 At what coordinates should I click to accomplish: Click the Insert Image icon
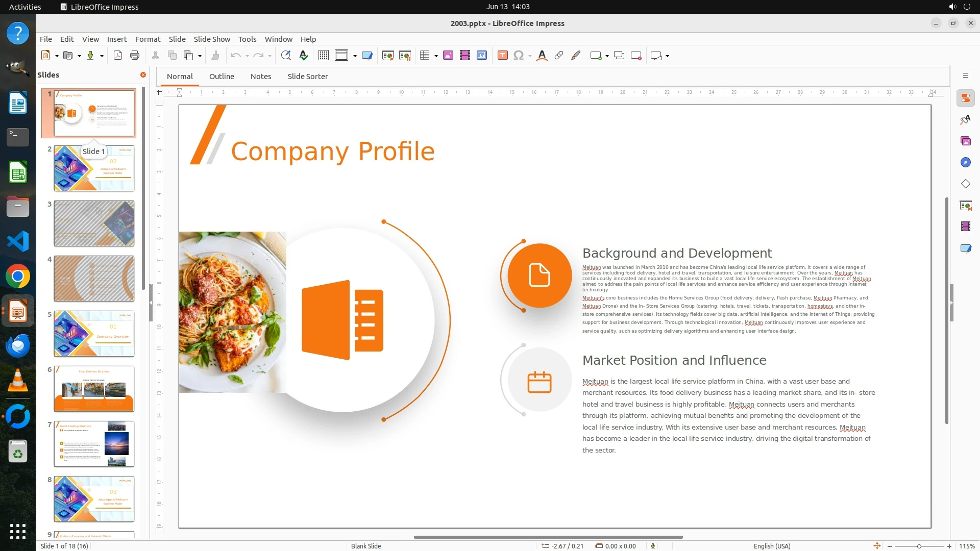pos(448,56)
